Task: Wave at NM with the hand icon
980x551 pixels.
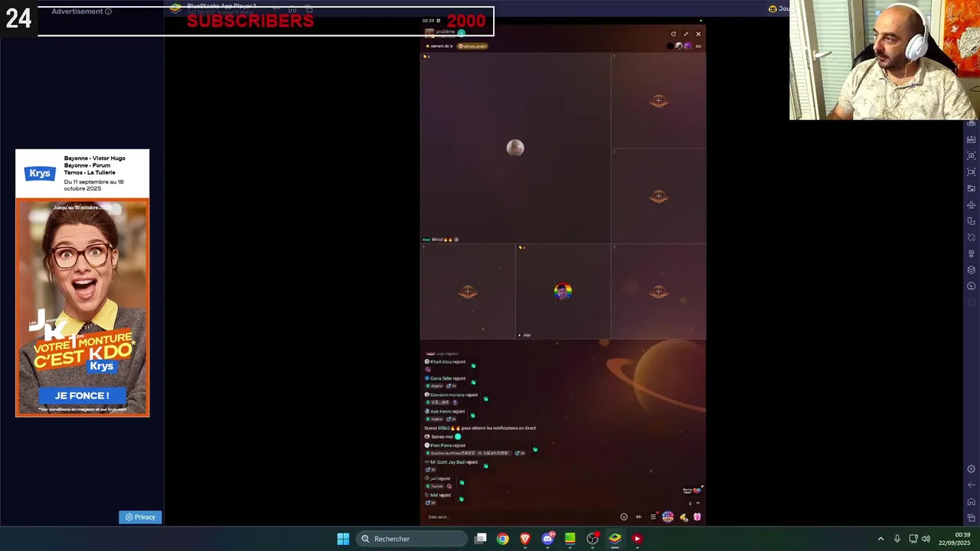Action: 461,499
